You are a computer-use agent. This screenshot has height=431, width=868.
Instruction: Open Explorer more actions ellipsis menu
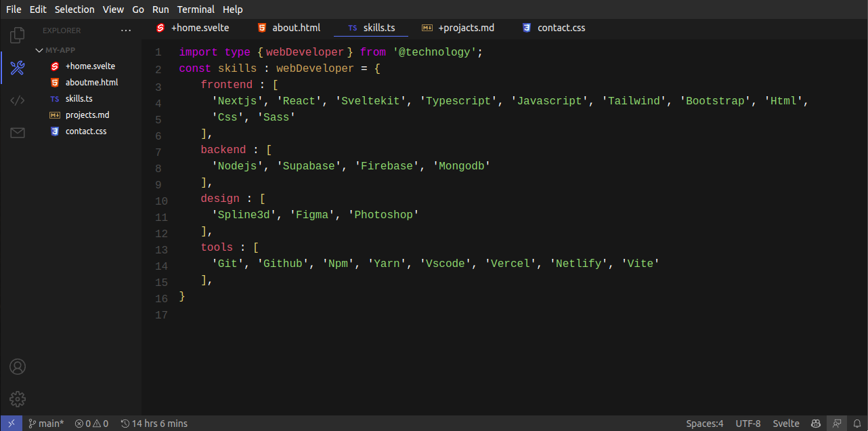126,30
